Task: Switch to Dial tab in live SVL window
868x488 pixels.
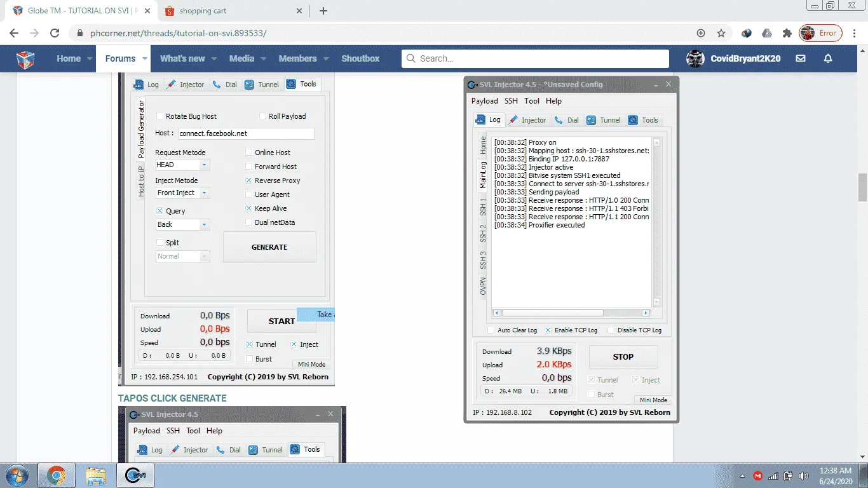Action: pos(566,120)
